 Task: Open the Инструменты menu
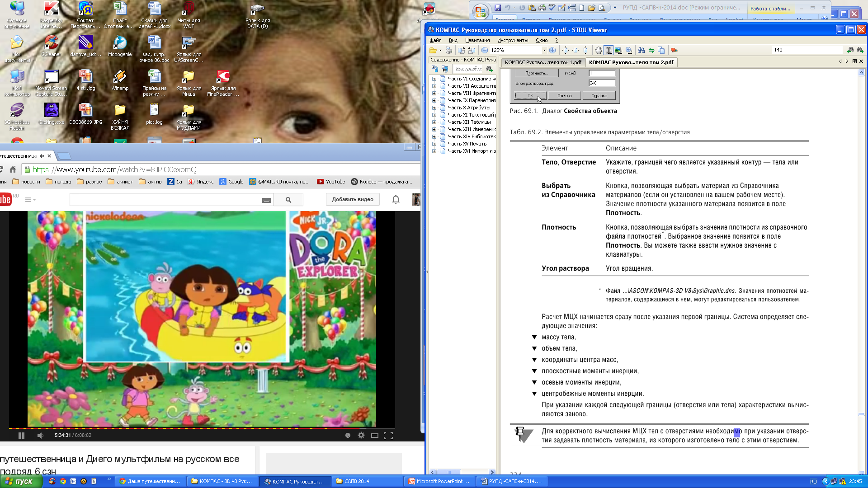pos(513,40)
